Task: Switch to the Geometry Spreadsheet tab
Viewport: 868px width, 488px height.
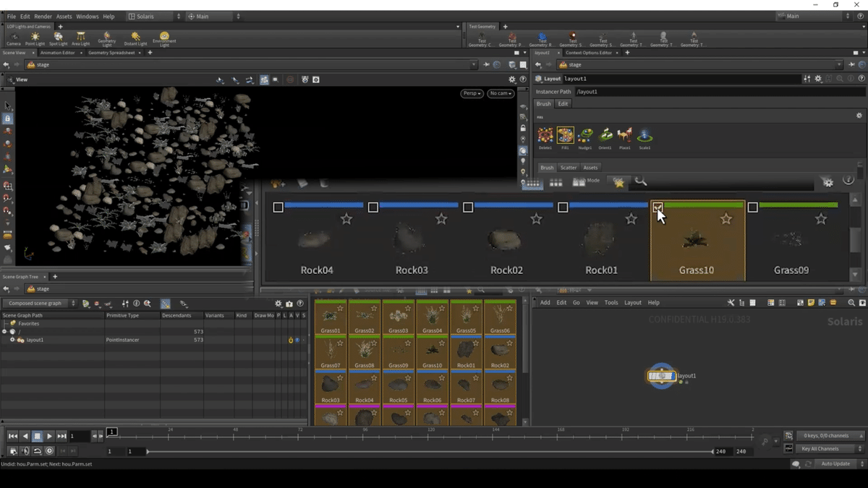Action: click(x=112, y=53)
